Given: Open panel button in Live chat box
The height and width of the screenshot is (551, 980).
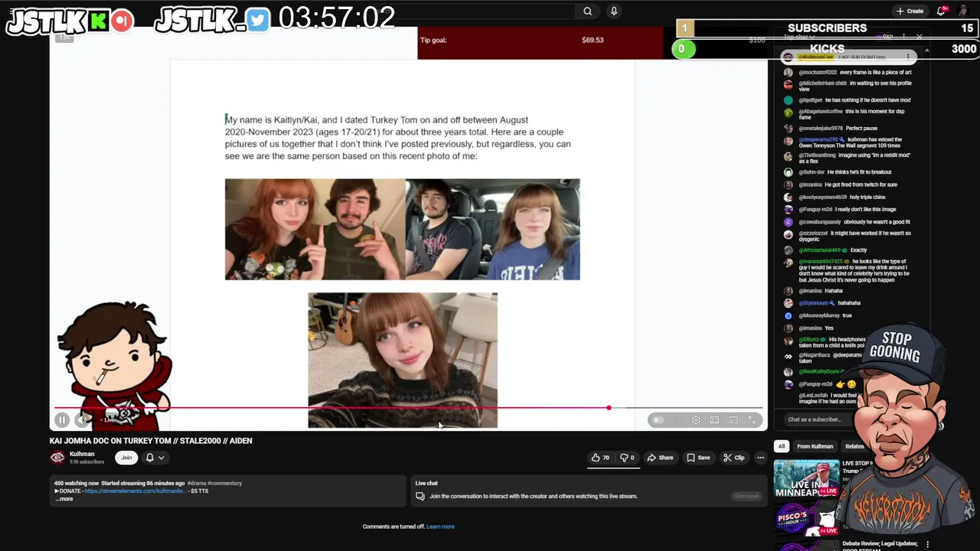Looking at the screenshot, I should [746, 496].
